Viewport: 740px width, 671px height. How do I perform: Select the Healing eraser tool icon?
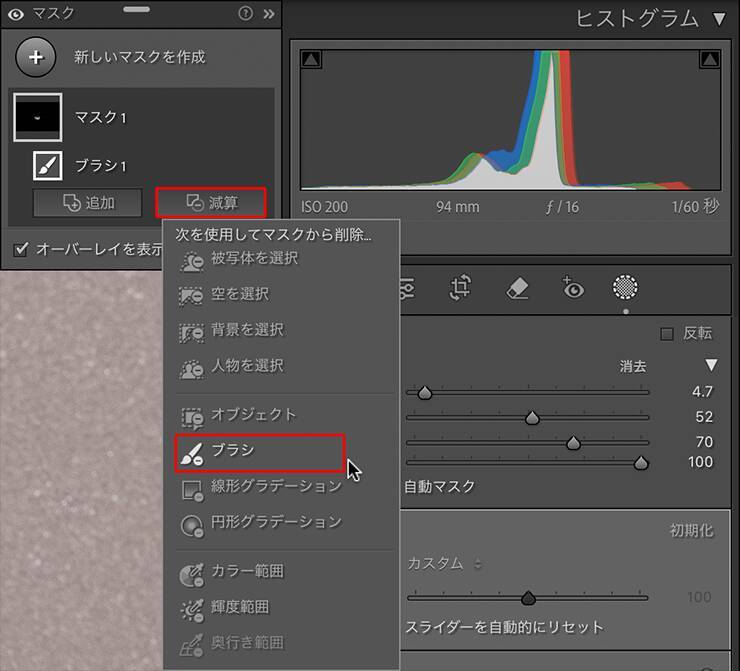click(x=517, y=288)
